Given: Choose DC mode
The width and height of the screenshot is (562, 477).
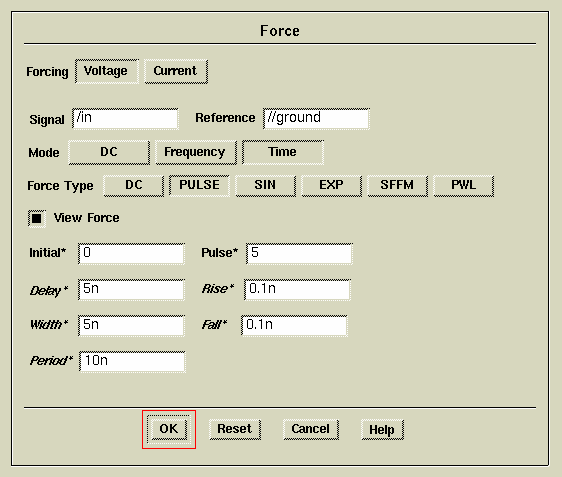Looking at the screenshot, I should [109, 152].
